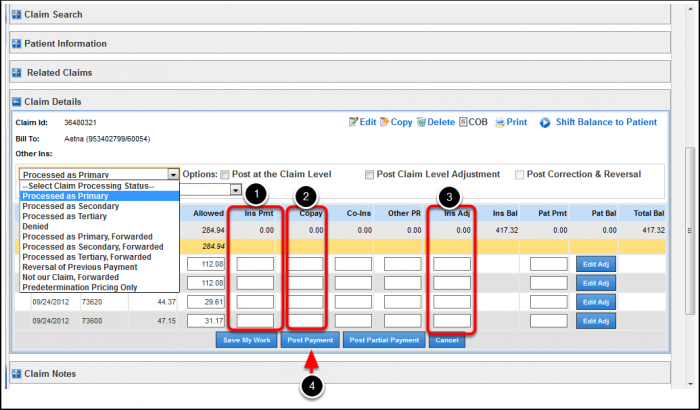This screenshot has height=410, width=700.
Task: Enable Post at the Claim Level checkbox
Action: [x=225, y=174]
